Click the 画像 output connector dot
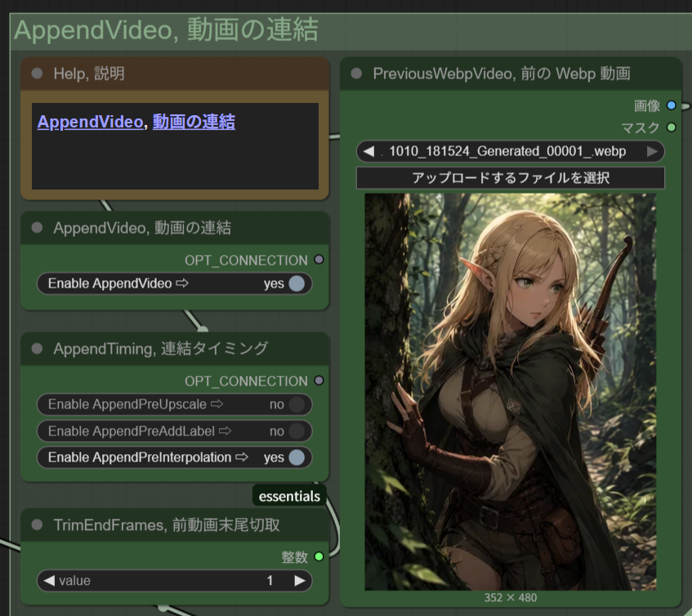The width and height of the screenshot is (692, 616). click(x=672, y=105)
